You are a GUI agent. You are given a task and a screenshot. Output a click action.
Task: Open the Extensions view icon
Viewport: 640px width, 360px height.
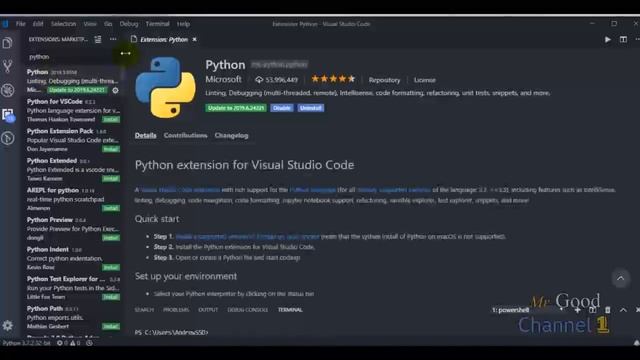[x=8, y=115]
